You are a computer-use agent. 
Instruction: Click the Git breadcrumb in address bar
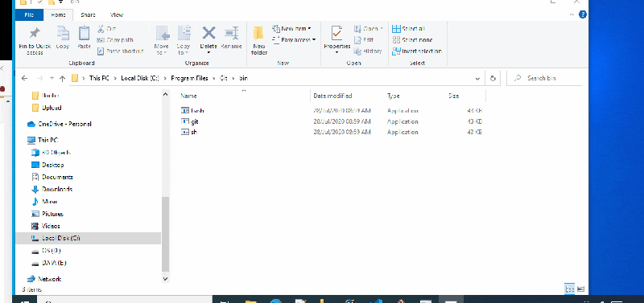[224, 78]
